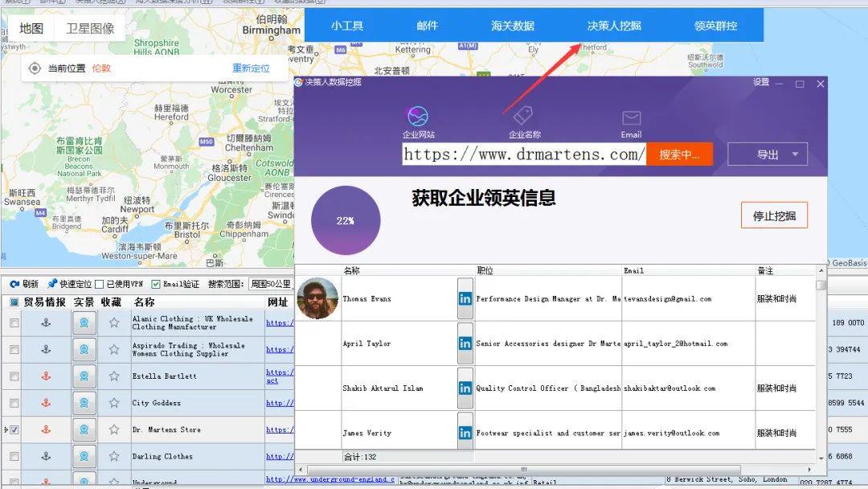Switch to 卫星图像 satellite view tab
The image size is (868, 489).
click(90, 28)
